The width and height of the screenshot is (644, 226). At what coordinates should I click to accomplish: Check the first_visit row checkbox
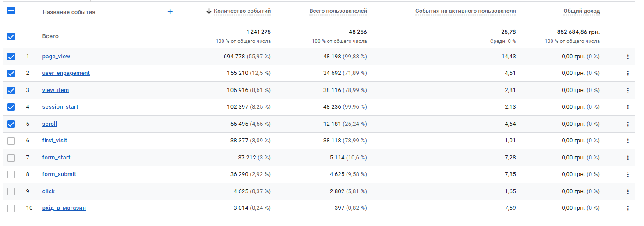[x=11, y=141]
